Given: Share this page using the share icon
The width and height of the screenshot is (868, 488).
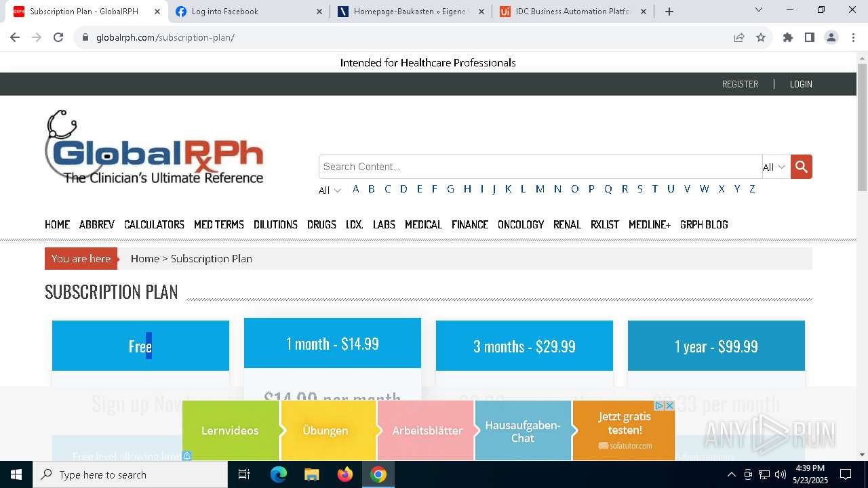Looking at the screenshot, I should (x=739, y=37).
